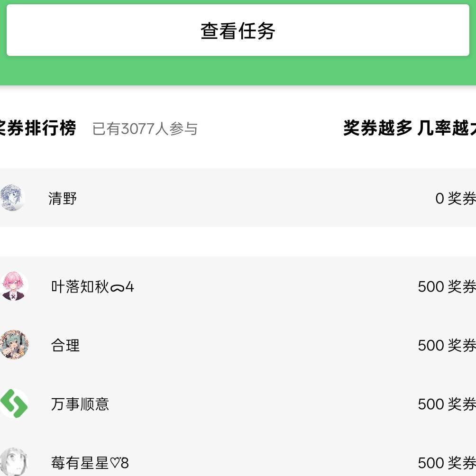Image resolution: width=476 pixels, height=476 pixels.
Task: Click the 500 奖券 count for 合理
Action: 447,345
